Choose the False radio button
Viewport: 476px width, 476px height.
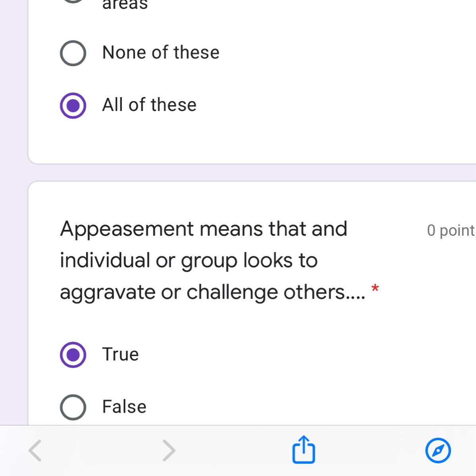click(x=73, y=407)
